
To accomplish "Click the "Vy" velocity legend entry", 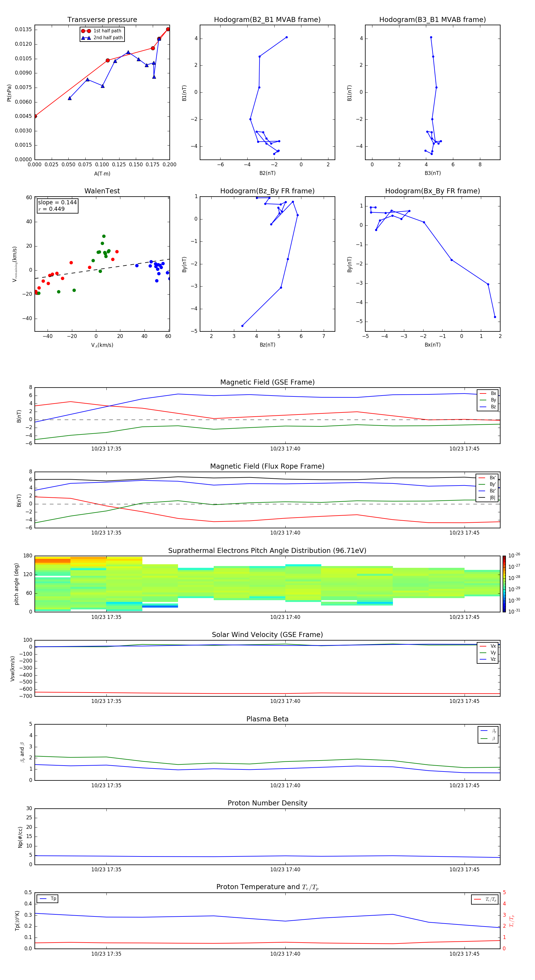I will [488, 652].
